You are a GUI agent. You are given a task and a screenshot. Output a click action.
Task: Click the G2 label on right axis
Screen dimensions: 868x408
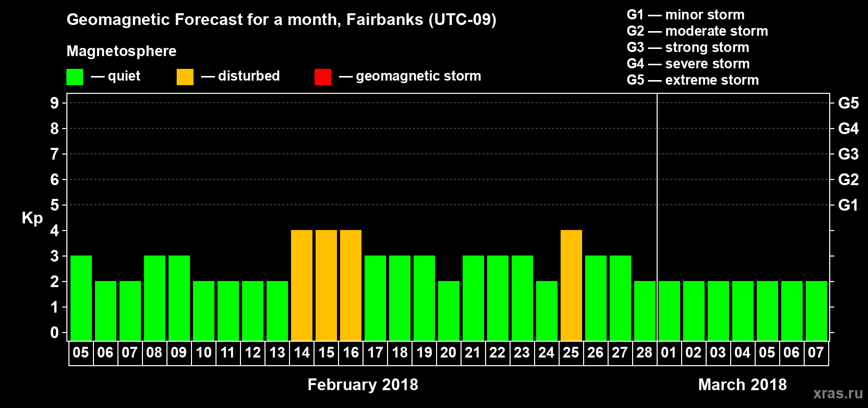849,180
